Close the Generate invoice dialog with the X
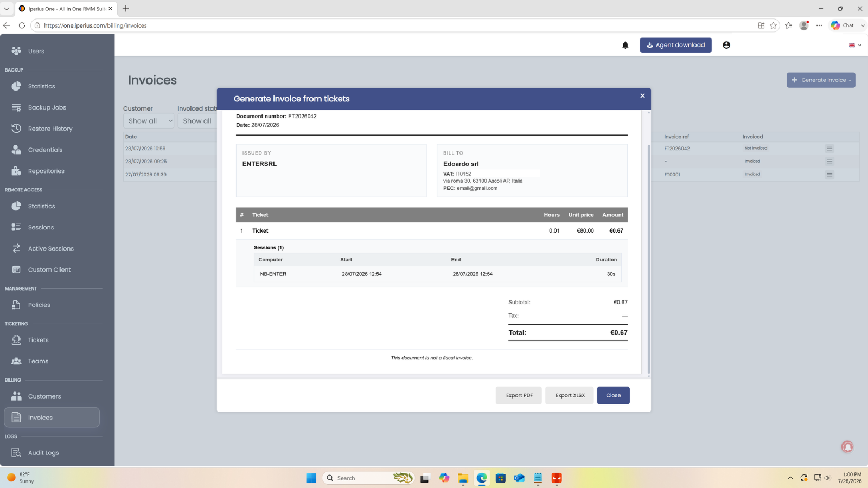This screenshot has width=868, height=488. tap(642, 95)
